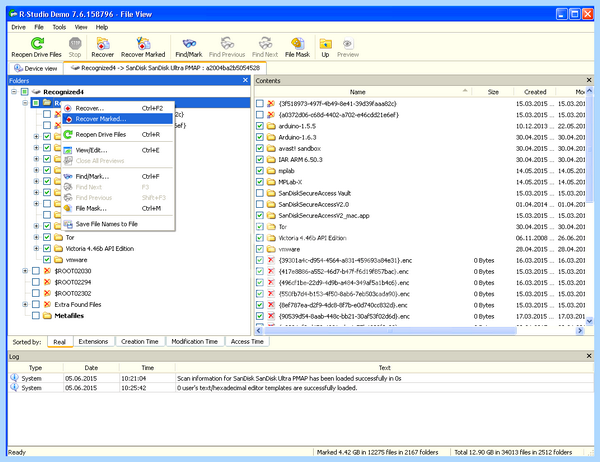Sort by Access Time tab
600x462 pixels.
tap(247, 341)
